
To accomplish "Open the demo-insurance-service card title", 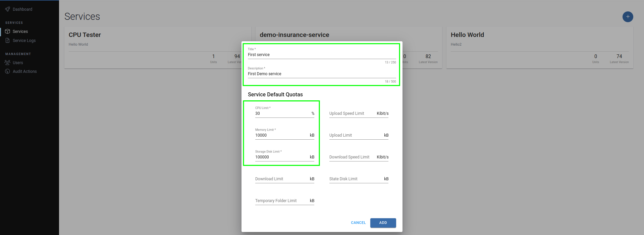I will coord(294,35).
